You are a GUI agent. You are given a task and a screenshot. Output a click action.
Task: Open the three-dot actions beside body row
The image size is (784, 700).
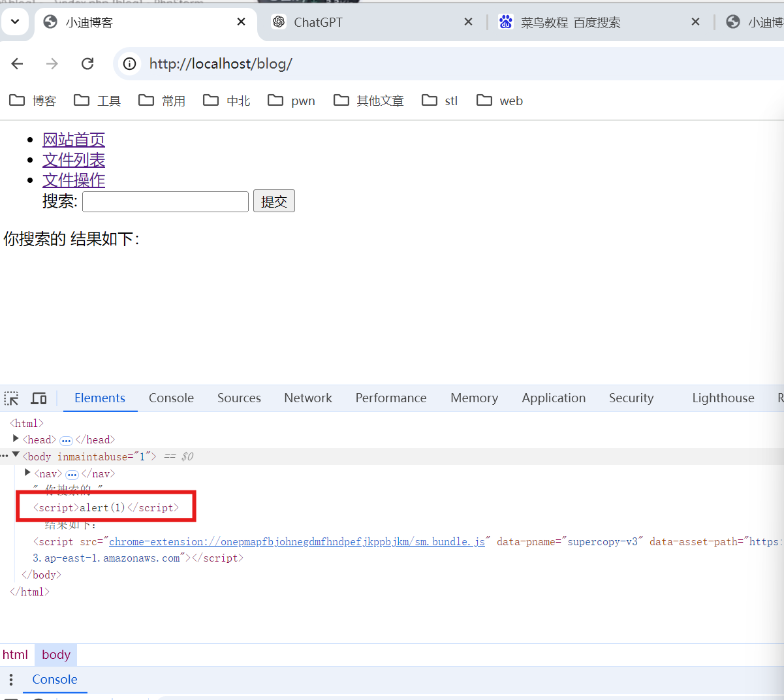coord(5,456)
